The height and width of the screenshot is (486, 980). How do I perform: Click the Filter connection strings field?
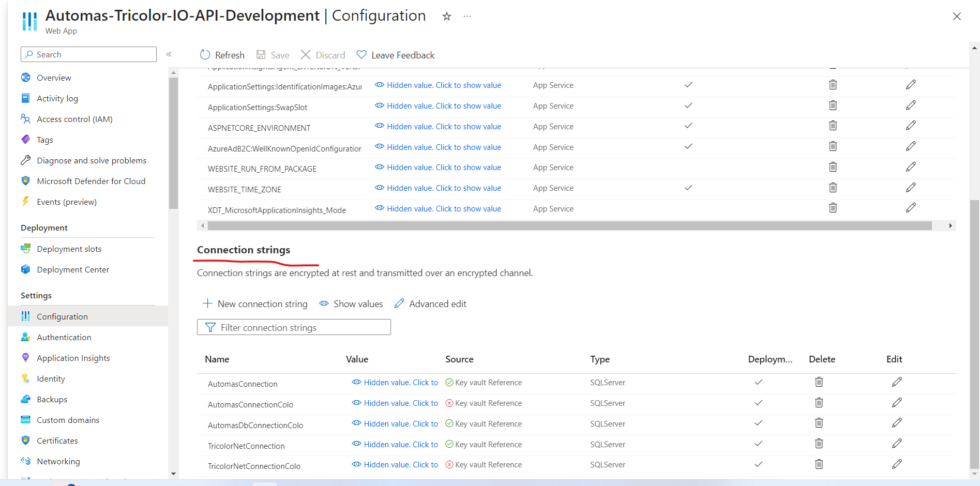tap(294, 327)
